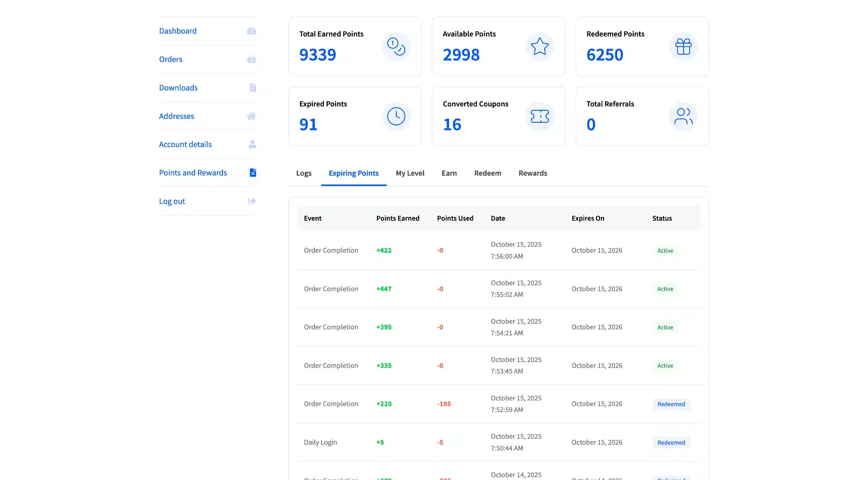868x480 pixels.
Task: Open the Downloads link
Action: 178,88
